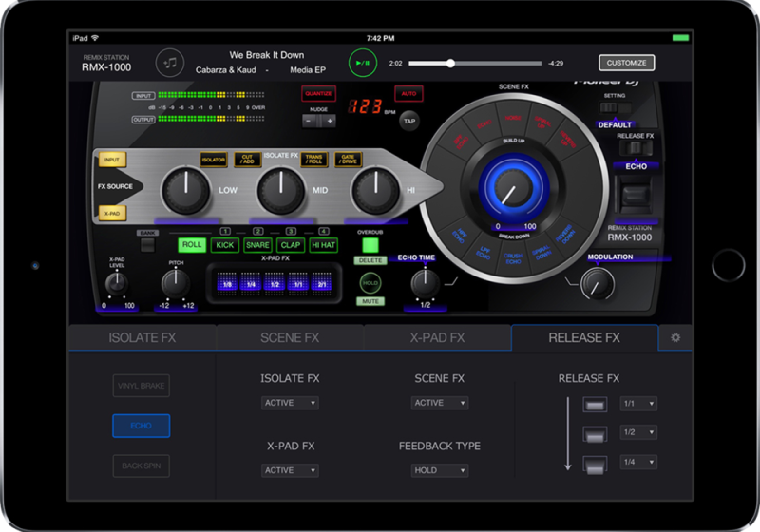
Task: Select the 1/8 beat pad in X-PAD FX
Action: [x=225, y=283]
